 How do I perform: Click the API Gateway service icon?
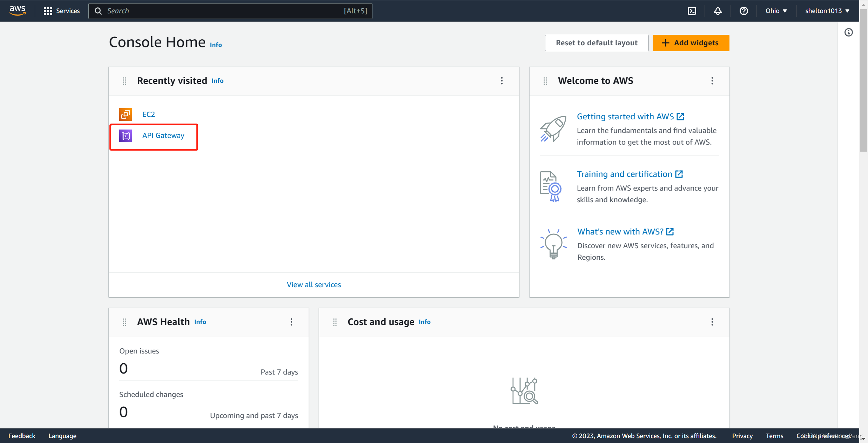(x=126, y=135)
